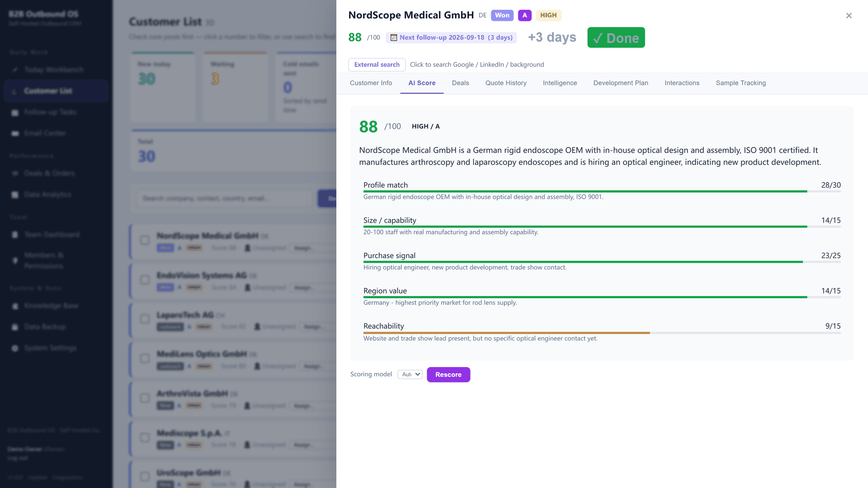Click the HIGH priority badge
The image size is (868, 488).
548,15
